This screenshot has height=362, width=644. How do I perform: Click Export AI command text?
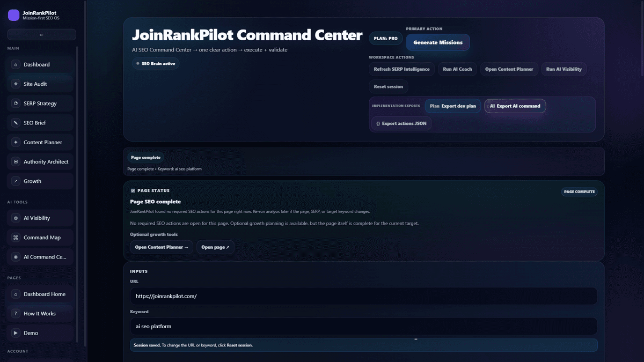click(518, 106)
